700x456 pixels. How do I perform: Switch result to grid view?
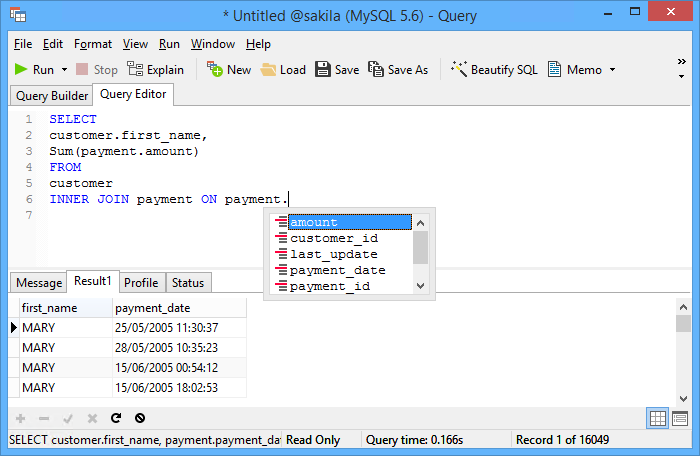point(657,418)
